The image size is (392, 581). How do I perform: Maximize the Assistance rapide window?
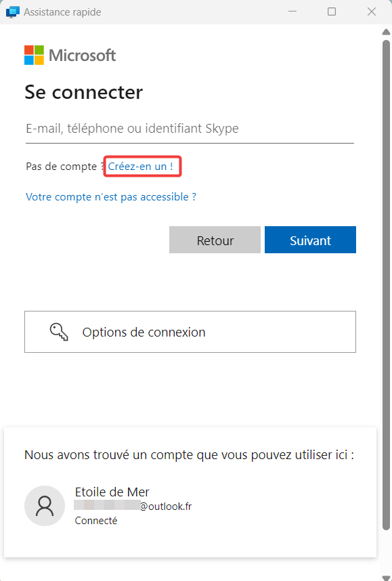pos(332,12)
